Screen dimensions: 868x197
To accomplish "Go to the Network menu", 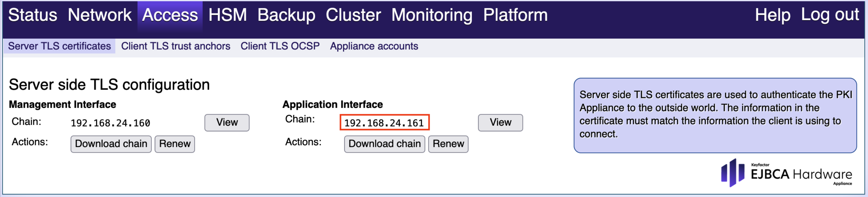I will [99, 15].
